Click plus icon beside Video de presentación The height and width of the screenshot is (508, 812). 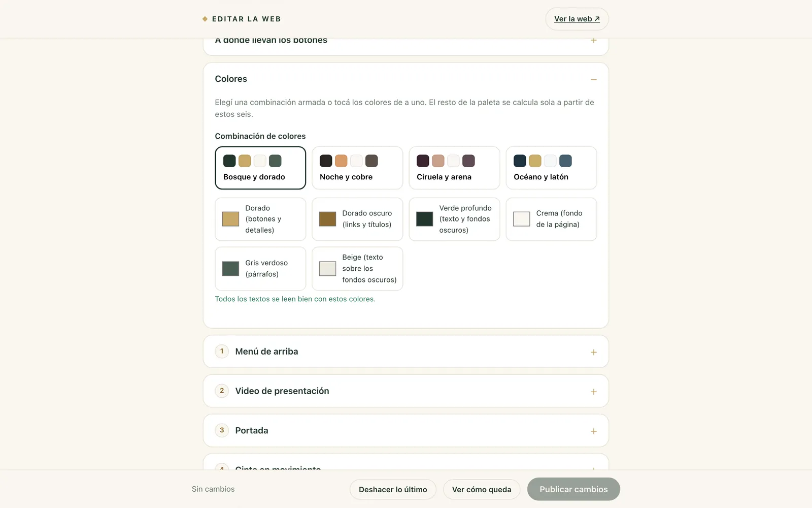pos(593,392)
